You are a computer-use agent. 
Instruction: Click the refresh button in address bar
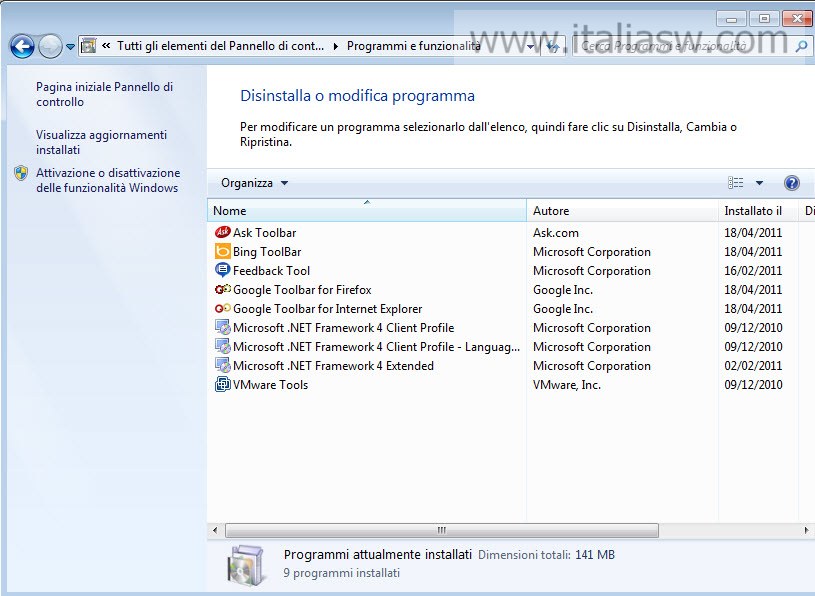[553, 47]
